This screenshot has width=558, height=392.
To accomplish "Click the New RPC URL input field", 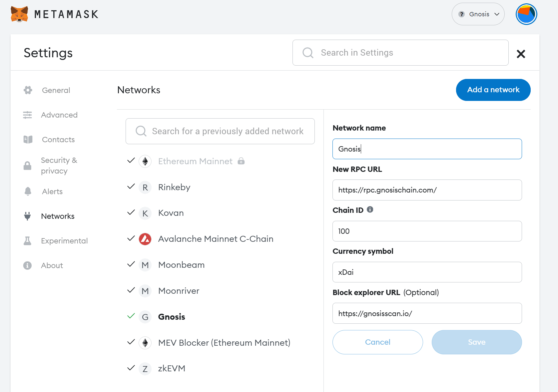I will pos(427,190).
